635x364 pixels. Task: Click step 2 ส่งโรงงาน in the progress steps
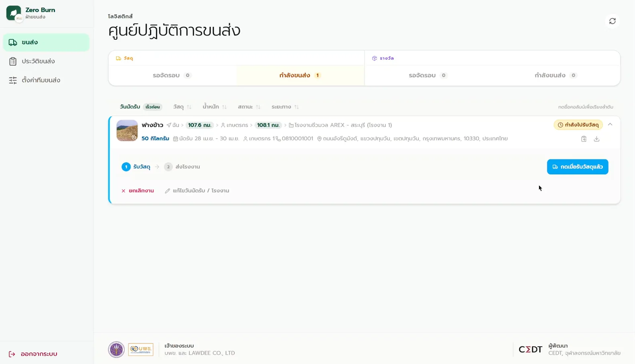[x=182, y=167]
